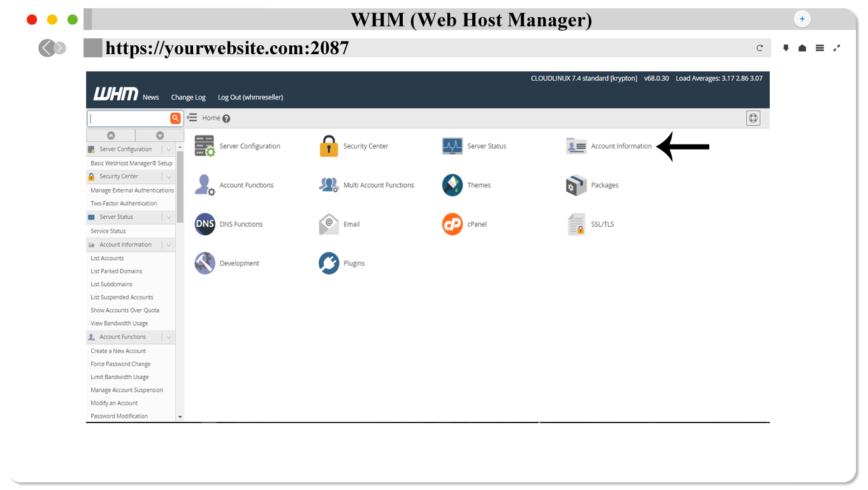Open Show Accounts Over Quota link
The width and height of the screenshot is (868, 490).
pos(125,310)
